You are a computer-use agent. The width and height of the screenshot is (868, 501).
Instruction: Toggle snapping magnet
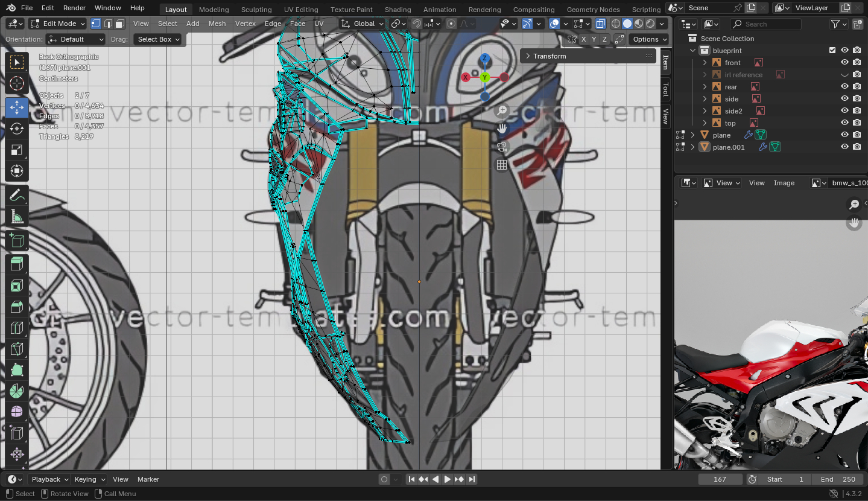coord(416,24)
